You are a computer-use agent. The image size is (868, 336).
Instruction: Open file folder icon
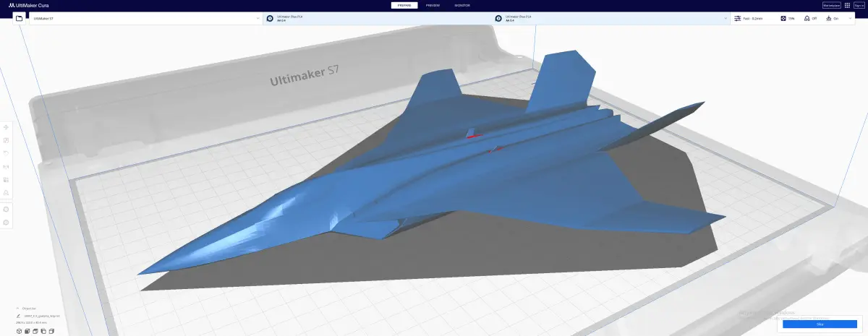[19, 18]
